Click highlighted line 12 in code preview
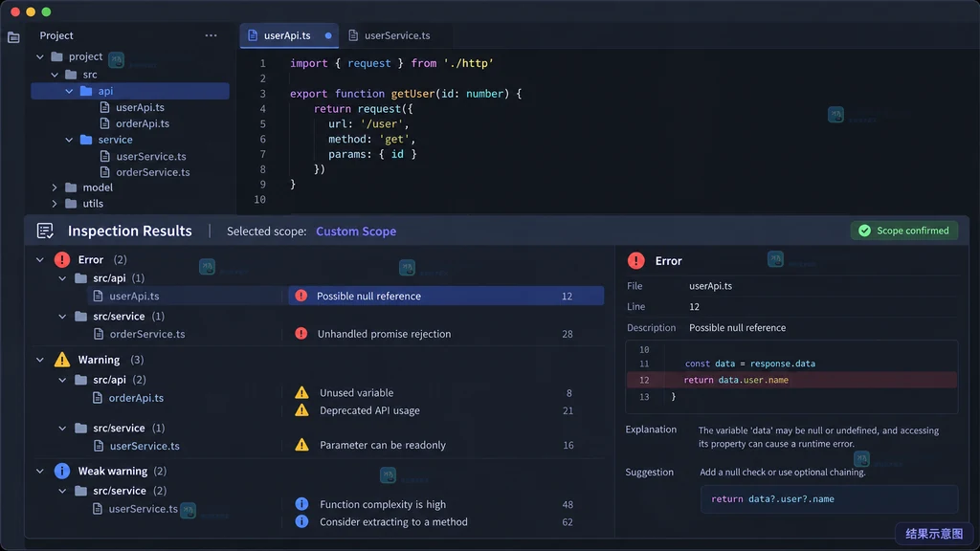 coord(791,380)
